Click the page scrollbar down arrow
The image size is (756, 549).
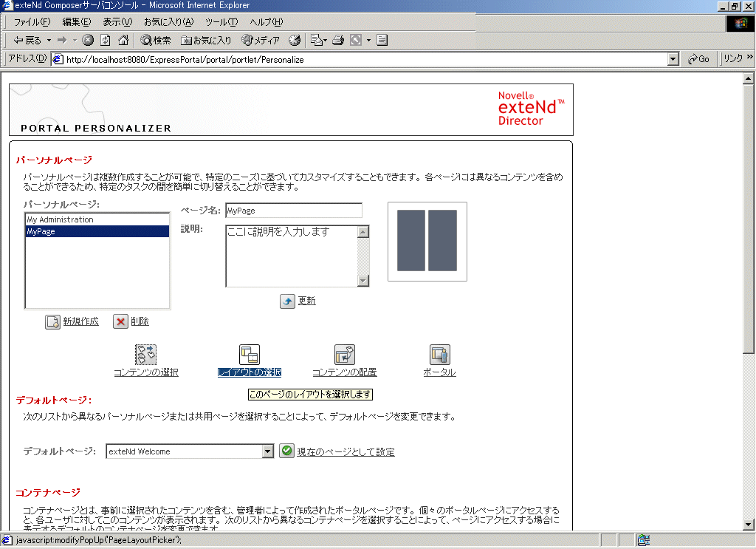(749, 525)
